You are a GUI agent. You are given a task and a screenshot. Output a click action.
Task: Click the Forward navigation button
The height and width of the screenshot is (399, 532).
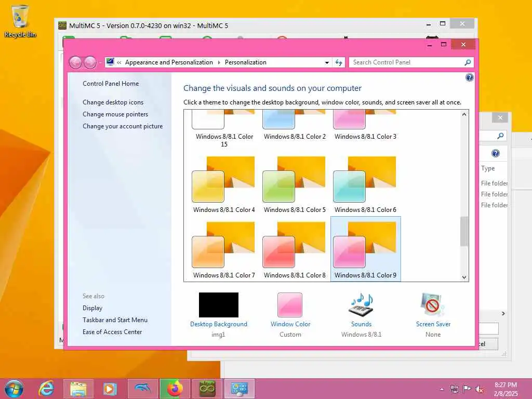90,62
